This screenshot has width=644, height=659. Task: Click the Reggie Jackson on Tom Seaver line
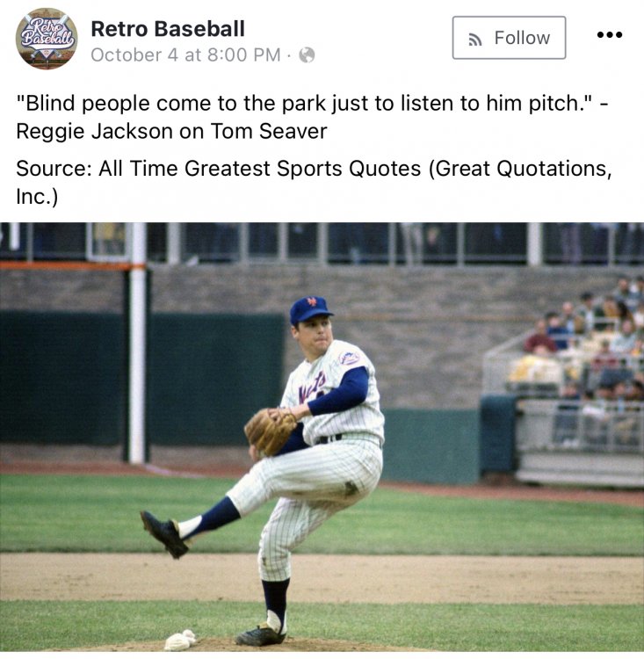coord(171,131)
